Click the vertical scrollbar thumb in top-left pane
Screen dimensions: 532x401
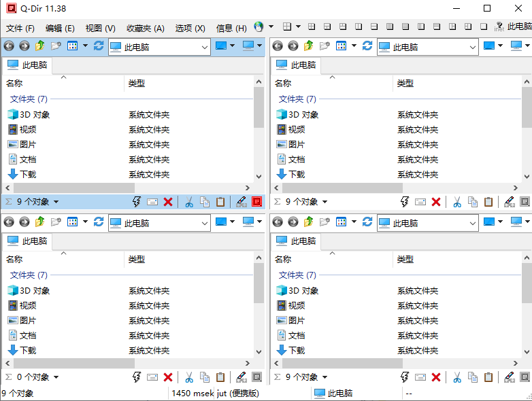click(x=259, y=107)
